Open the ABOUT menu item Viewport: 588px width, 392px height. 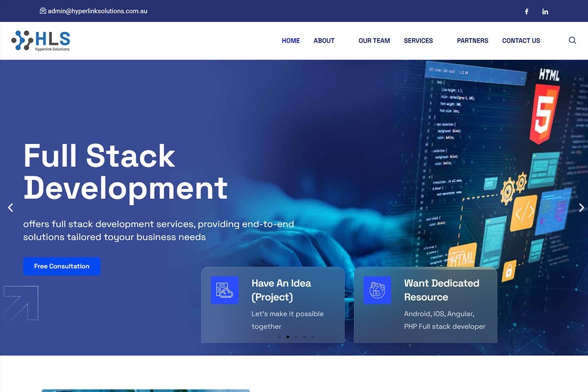tap(324, 41)
